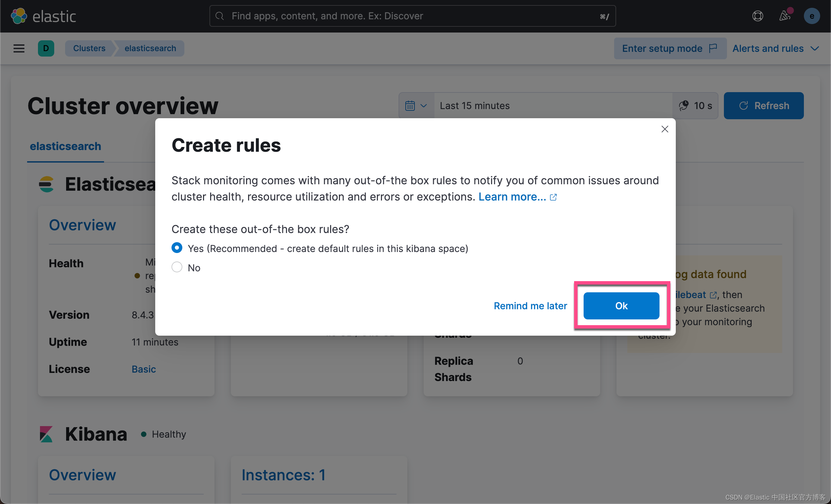831x504 pixels.
Task: Select Yes recommended radio option
Action: pos(177,248)
